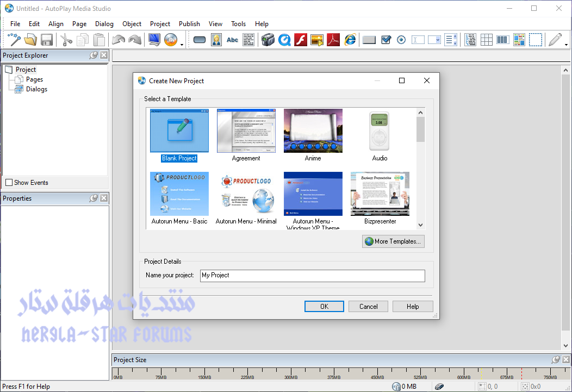Close the Project Size panel

coord(566,359)
